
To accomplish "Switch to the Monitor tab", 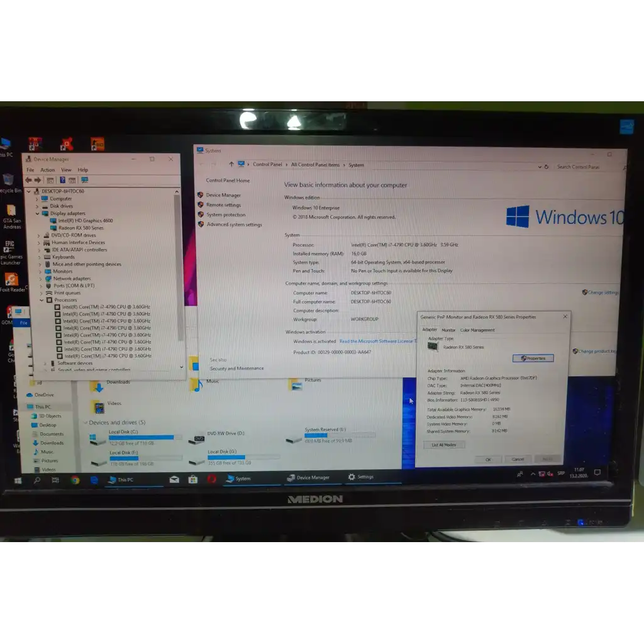I will 448,330.
